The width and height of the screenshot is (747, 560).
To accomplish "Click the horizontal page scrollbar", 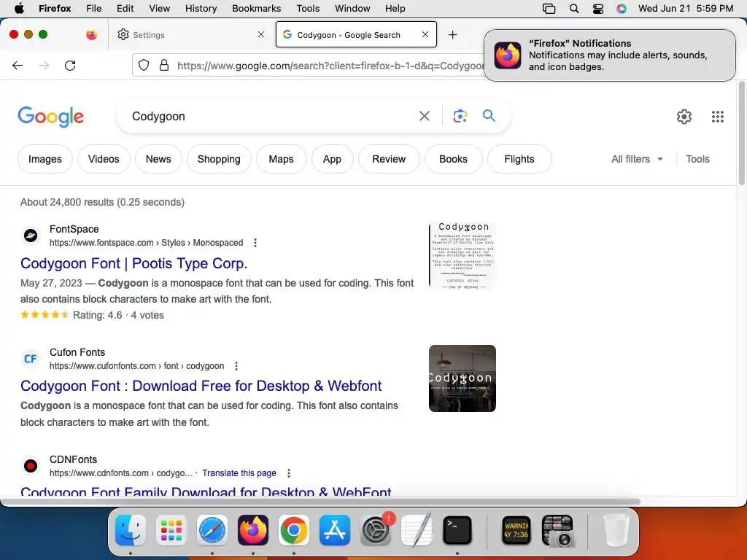I will tap(320, 502).
